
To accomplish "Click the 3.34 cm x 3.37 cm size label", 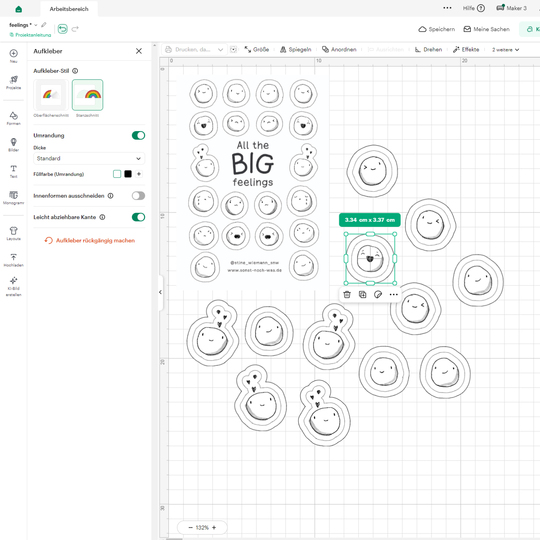I will tap(370, 220).
